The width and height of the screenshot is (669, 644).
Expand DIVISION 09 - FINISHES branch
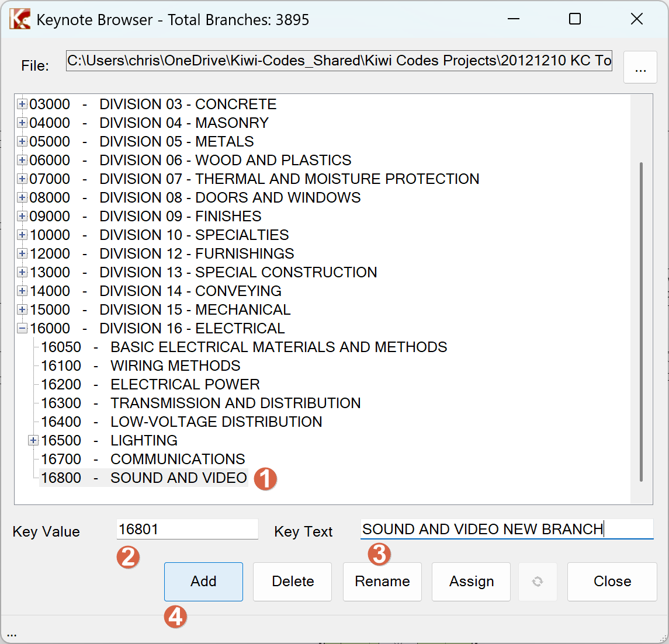[22, 216]
